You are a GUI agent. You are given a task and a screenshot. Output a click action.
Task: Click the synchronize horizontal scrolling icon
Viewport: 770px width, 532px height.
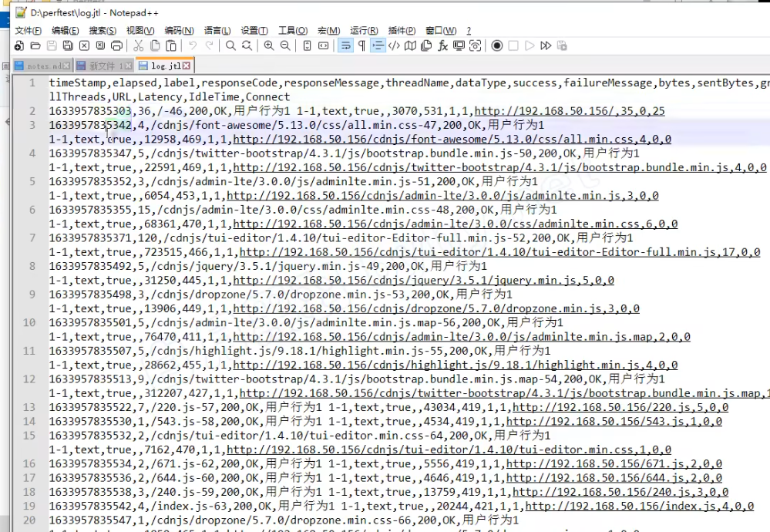323,45
